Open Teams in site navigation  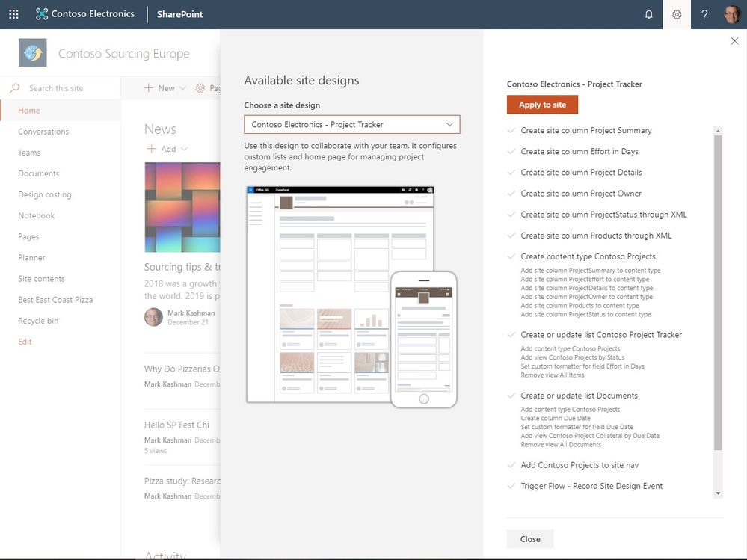click(x=29, y=153)
